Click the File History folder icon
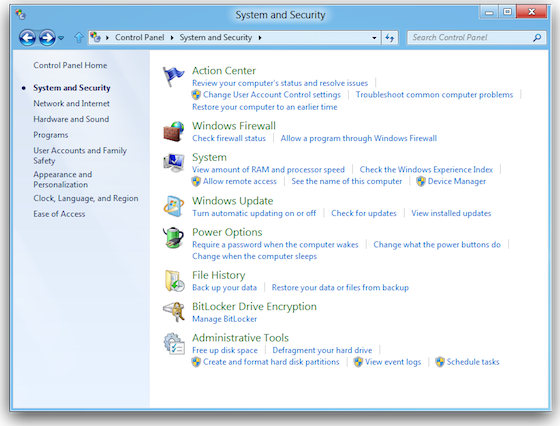The image size is (560, 426). [174, 281]
